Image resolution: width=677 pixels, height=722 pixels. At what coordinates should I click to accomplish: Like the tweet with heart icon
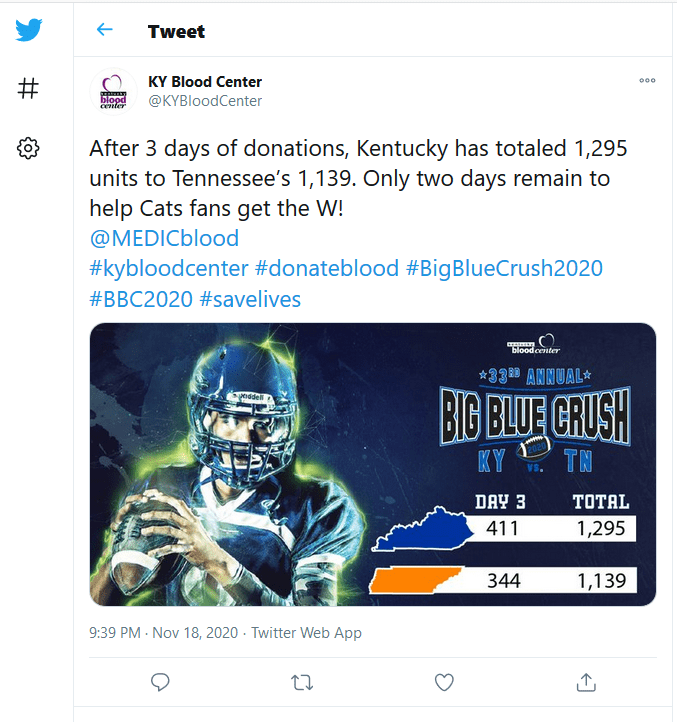pyautogui.click(x=444, y=682)
